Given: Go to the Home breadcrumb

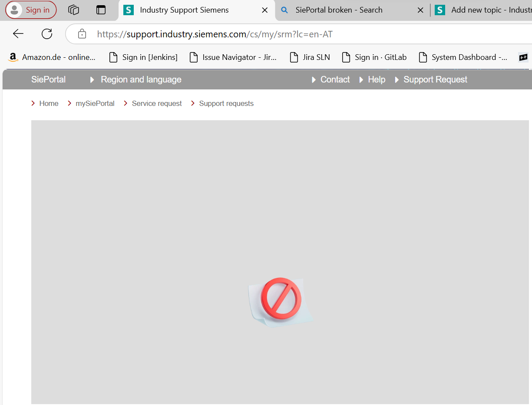Looking at the screenshot, I should (x=49, y=103).
